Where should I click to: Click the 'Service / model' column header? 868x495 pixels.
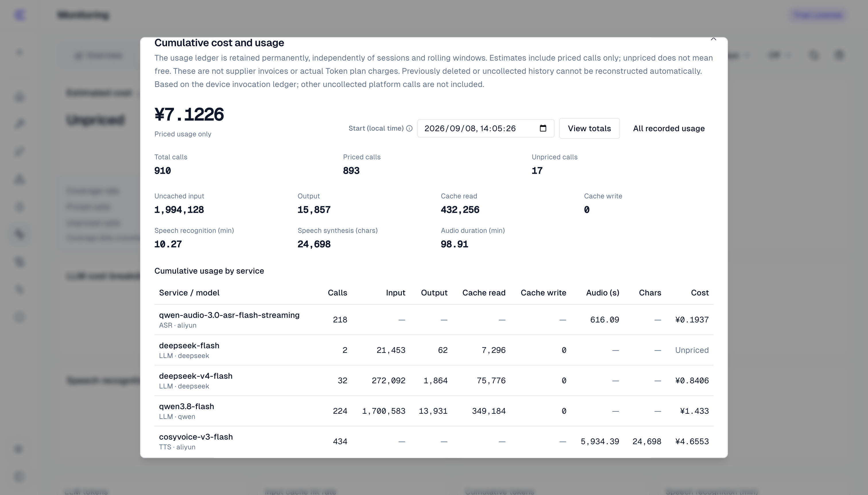click(x=189, y=293)
